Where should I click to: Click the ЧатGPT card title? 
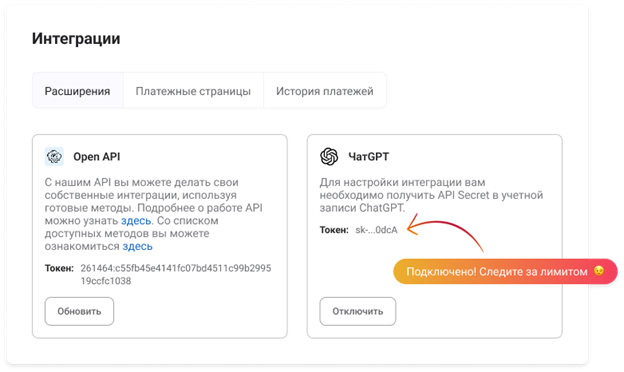pyautogui.click(x=369, y=157)
